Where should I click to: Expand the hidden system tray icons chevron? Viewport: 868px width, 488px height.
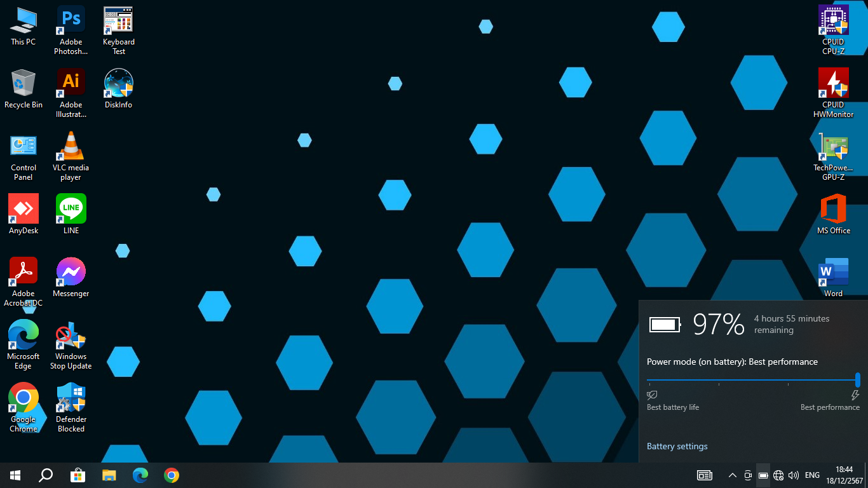732,475
